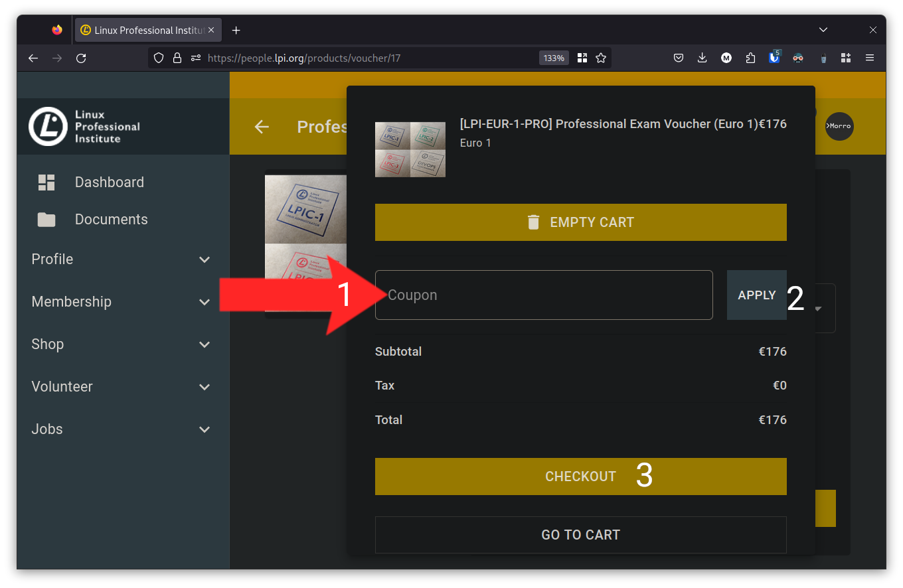Click the grid-plus extension icon

pos(846,58)
